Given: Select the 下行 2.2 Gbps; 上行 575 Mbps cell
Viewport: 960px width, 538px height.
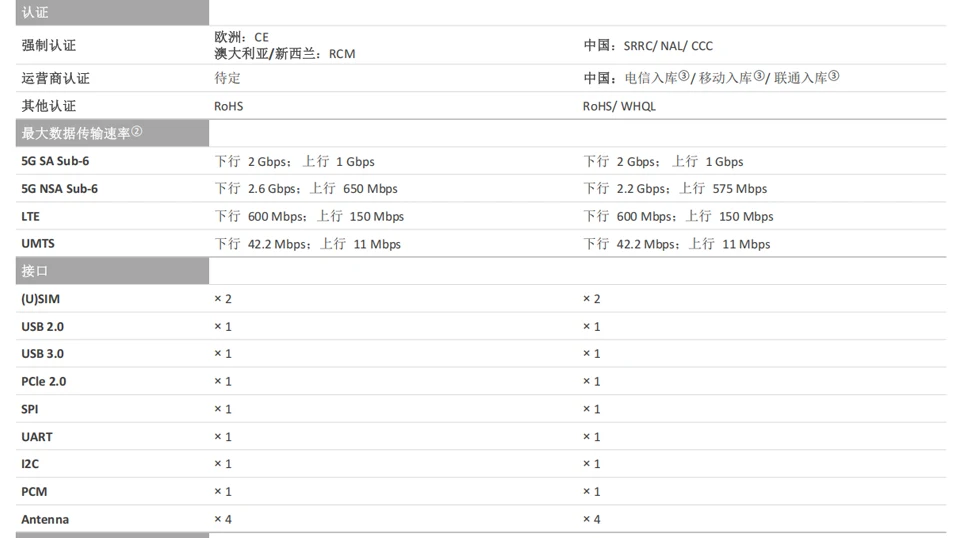Looking at the screenshot, I should pos(675,189).
